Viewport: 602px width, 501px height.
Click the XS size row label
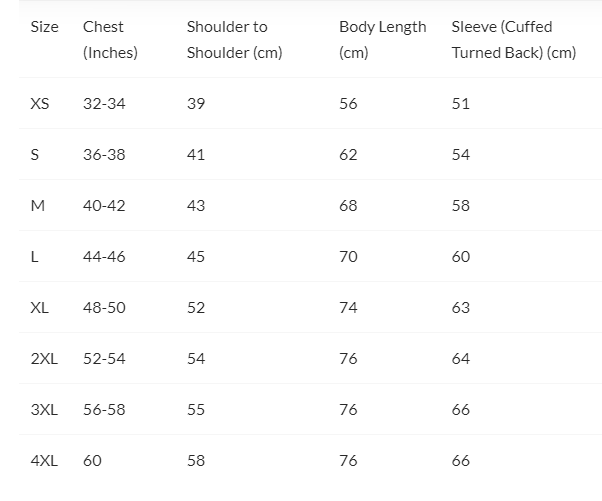coord(40,104)
